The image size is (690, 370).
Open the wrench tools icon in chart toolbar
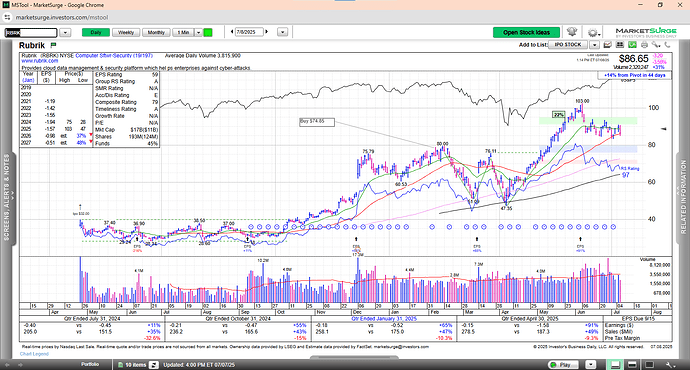click(656, 45)
